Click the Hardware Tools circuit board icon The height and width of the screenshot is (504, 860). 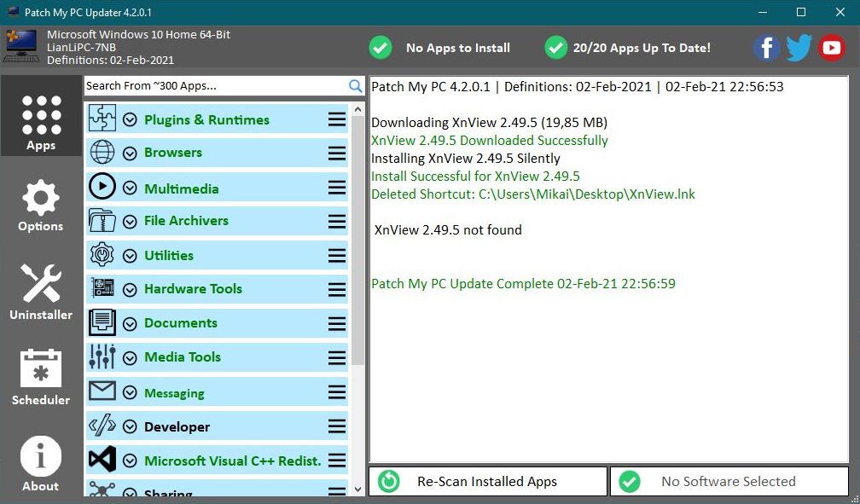tap(102, 288)
